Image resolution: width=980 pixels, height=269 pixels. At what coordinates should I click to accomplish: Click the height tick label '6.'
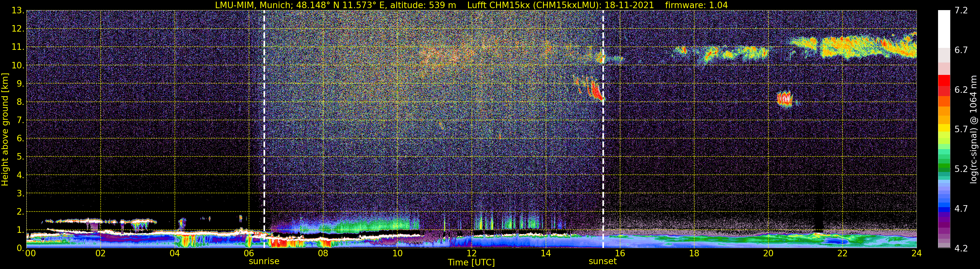click(x=20, y=139)
